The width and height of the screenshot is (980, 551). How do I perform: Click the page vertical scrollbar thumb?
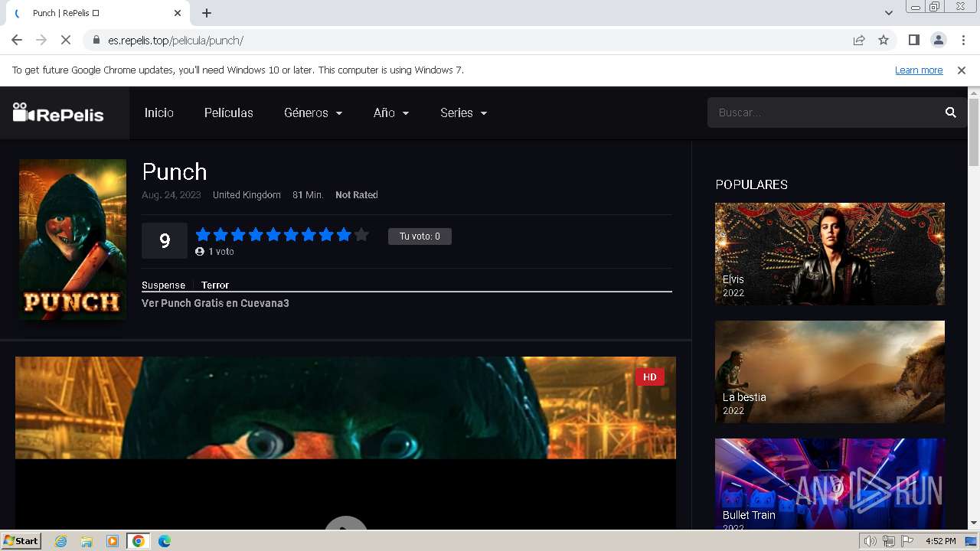click(974, 132)
